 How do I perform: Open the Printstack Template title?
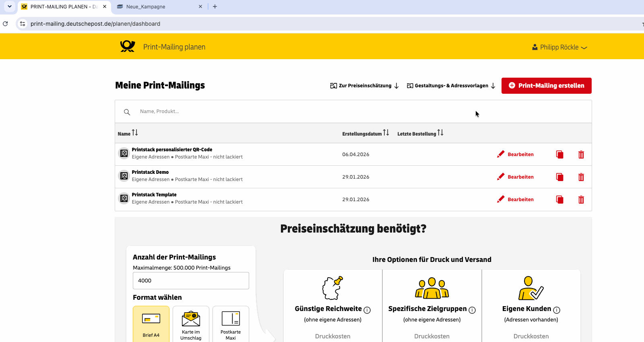pyautogui.click(x=154, y=195)
